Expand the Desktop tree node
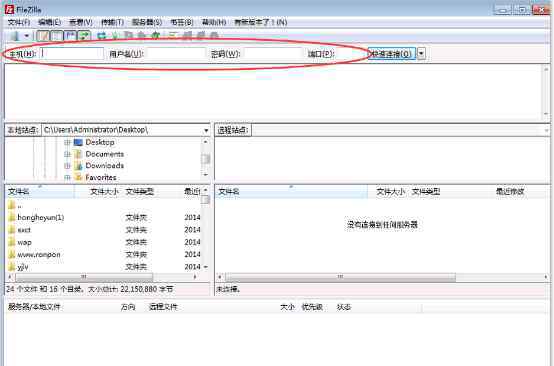The height and width of the screenshot is (366, 554). 67,142
